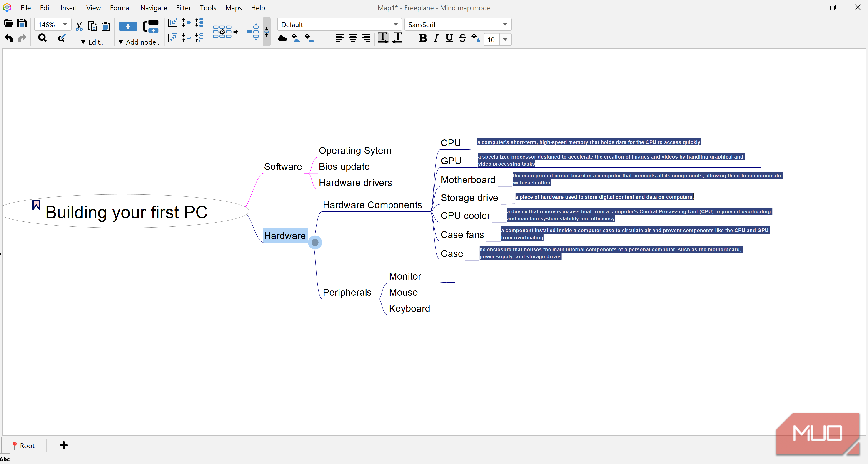Open the SansSerif font dropdown
The width and height of the screenshot is (868, 464).
(505, 24)
